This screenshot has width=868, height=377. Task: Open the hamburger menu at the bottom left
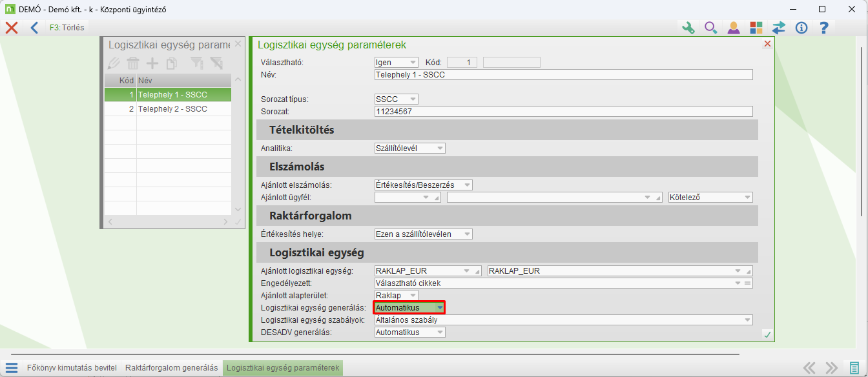[12, 368]
